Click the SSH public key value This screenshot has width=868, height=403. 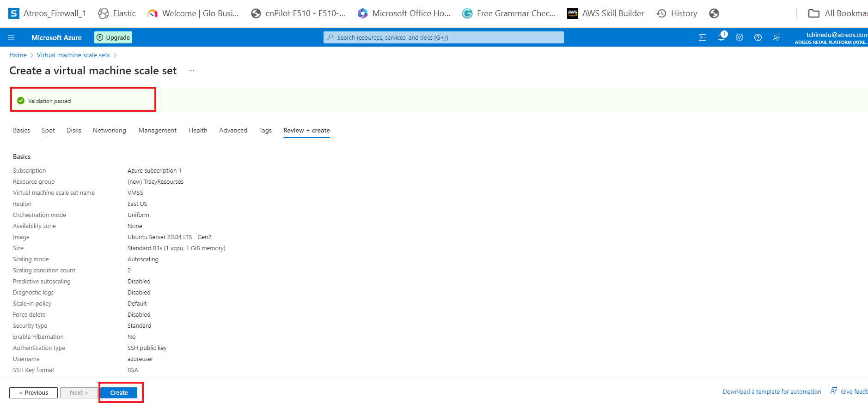pos(147,348)
